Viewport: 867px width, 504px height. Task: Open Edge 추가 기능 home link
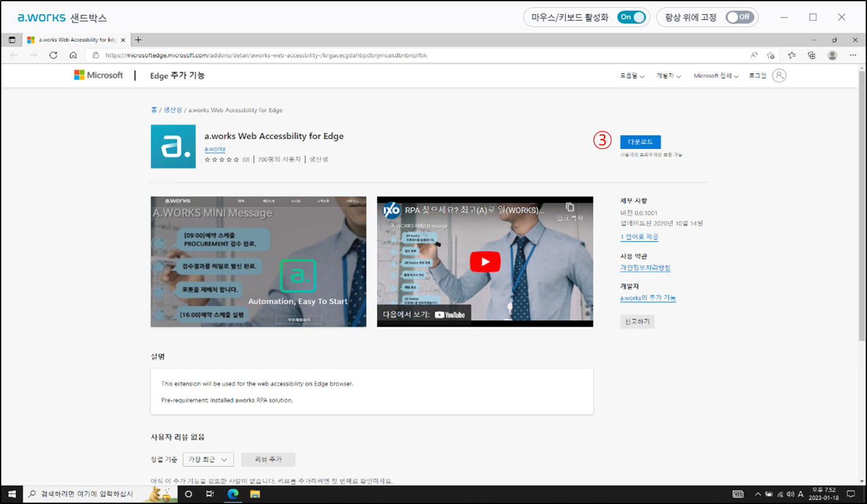tap(178, 75)
